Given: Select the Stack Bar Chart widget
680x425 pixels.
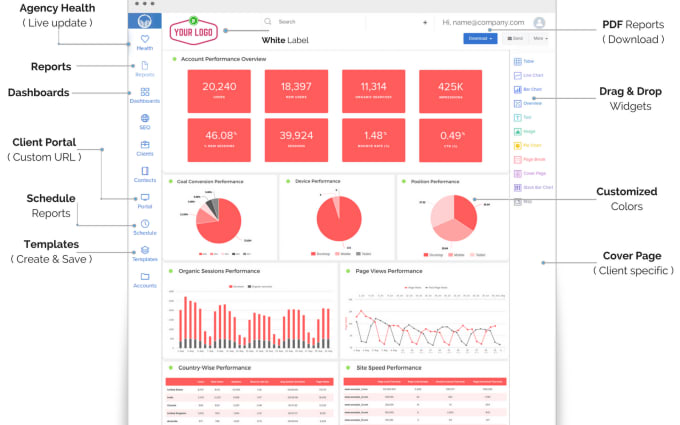Looking at the screenshot, I should coord(533,187).
